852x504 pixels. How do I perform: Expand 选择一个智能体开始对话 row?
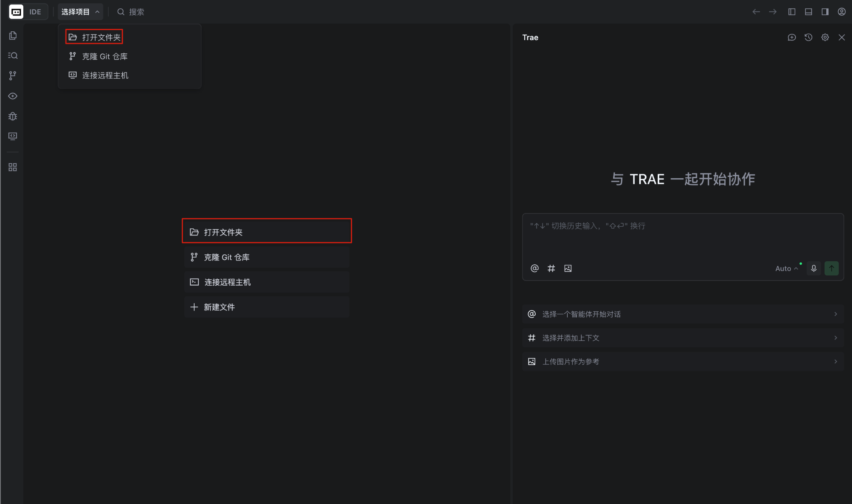(683, 314)
